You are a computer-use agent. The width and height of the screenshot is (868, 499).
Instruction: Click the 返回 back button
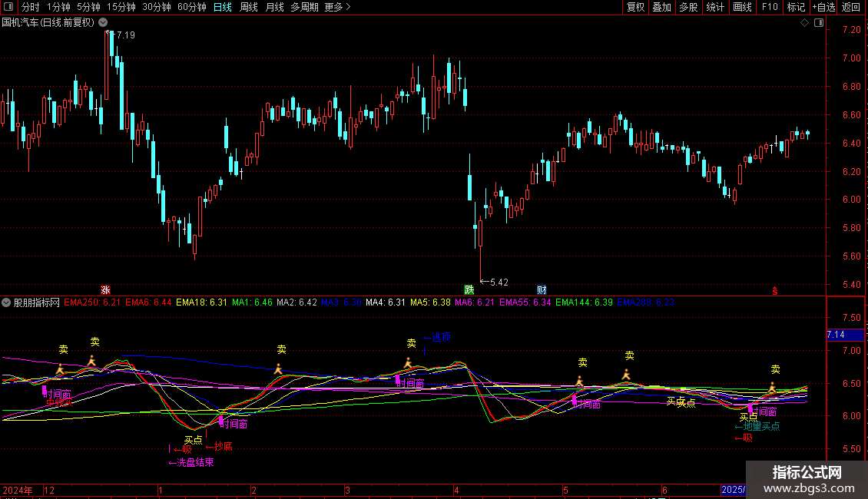(851, 7)
